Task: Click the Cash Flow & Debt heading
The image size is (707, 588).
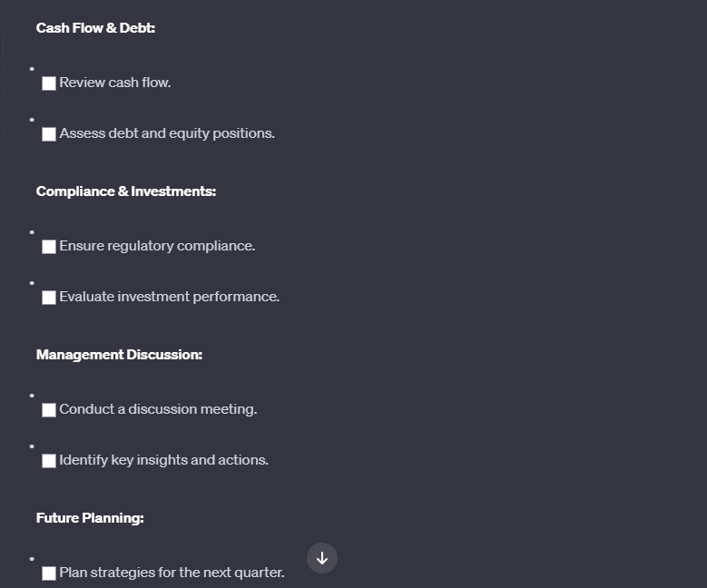Action: click(95, 28)
